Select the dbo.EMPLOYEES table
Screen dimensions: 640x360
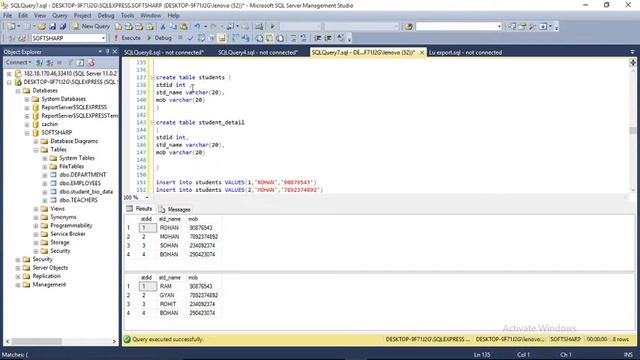coord(80,183)
